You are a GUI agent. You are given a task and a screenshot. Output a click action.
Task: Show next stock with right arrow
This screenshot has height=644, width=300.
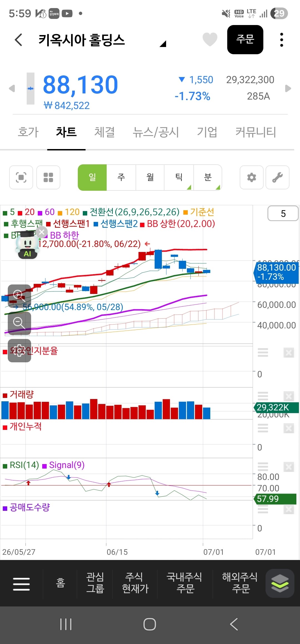point(288,88)
